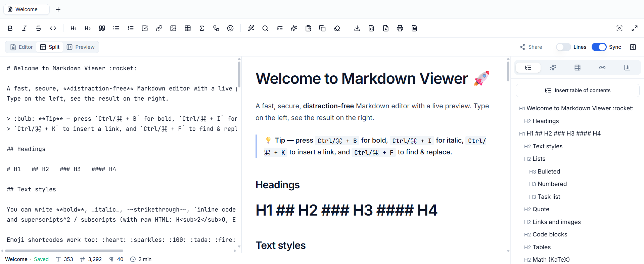Screen dimensions: 644x264
Task: Switch to Preview view
Action: pyautogui.click(x=81, y=47)
